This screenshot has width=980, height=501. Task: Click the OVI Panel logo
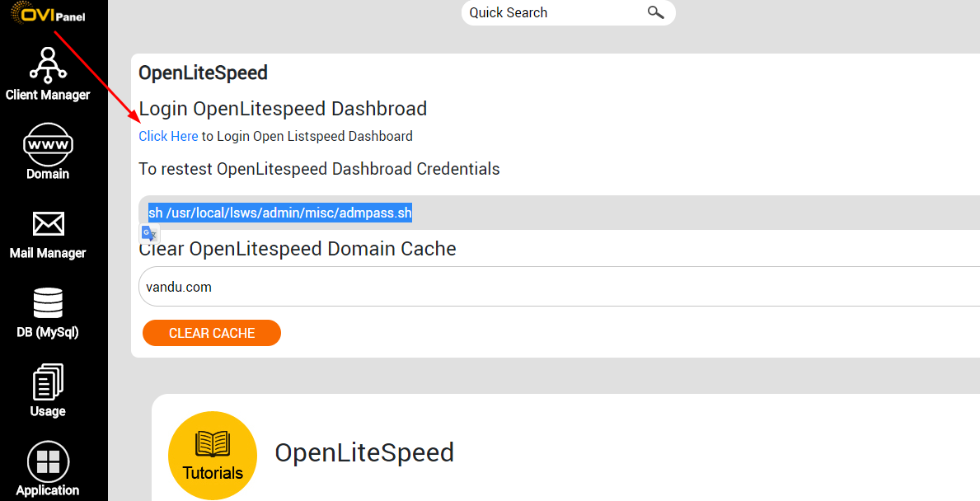click(48, 13)
